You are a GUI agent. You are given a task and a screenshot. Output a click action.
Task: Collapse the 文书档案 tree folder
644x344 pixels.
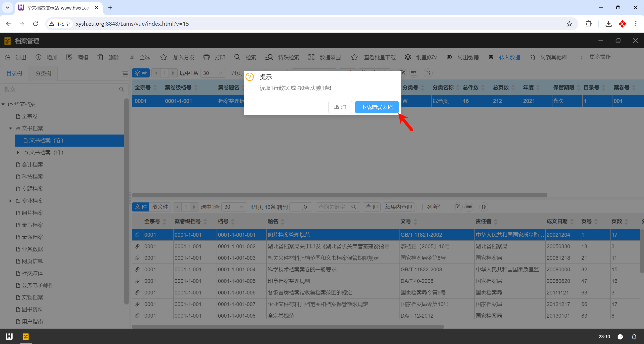click(x=10, y=128)
